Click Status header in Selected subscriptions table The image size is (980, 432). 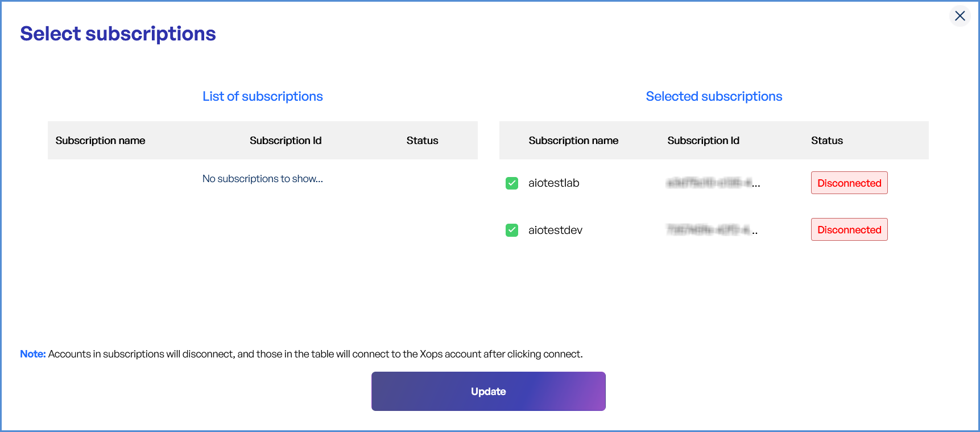pos(827,141)
